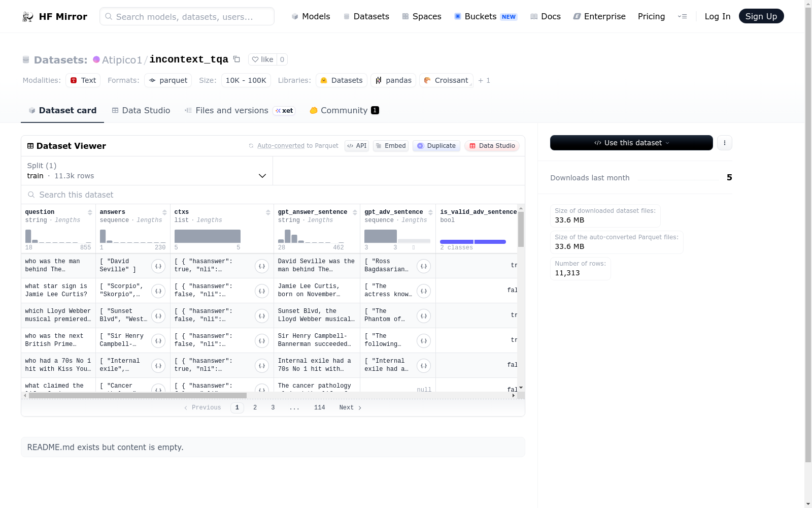This screenshot has height=508, width=812.
Task: Open the Pricing link
Action: coord(651,17)
